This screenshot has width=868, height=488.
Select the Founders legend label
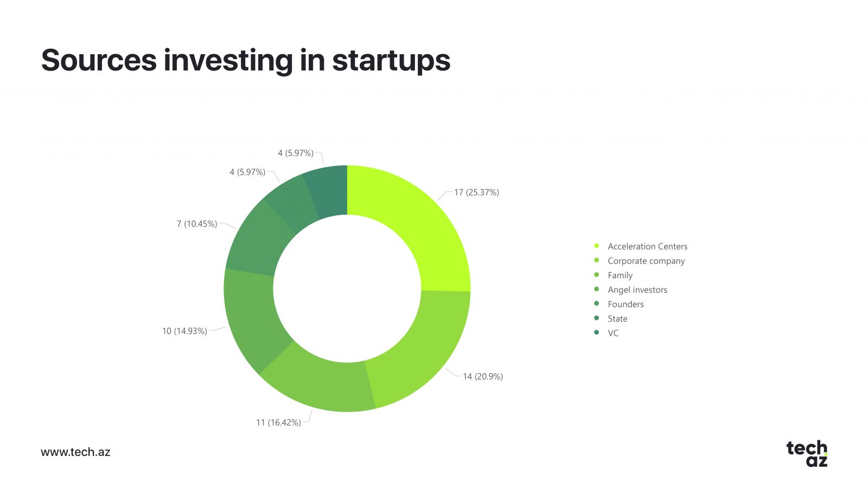[626, 304]
